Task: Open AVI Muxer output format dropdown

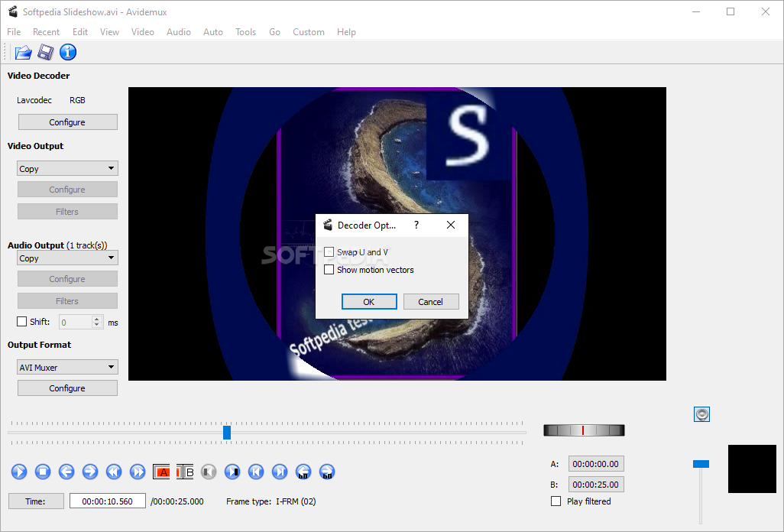Action: click(x=67, y=367)
